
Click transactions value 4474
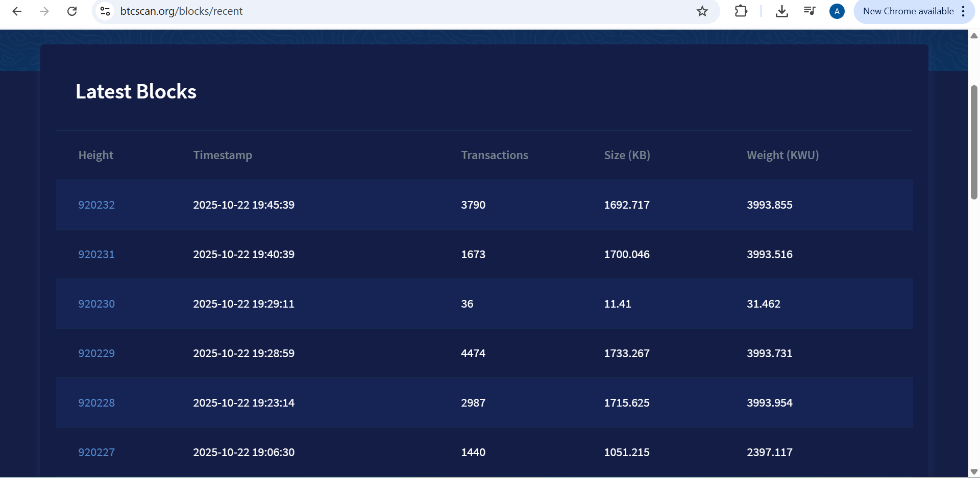(473, 354)
